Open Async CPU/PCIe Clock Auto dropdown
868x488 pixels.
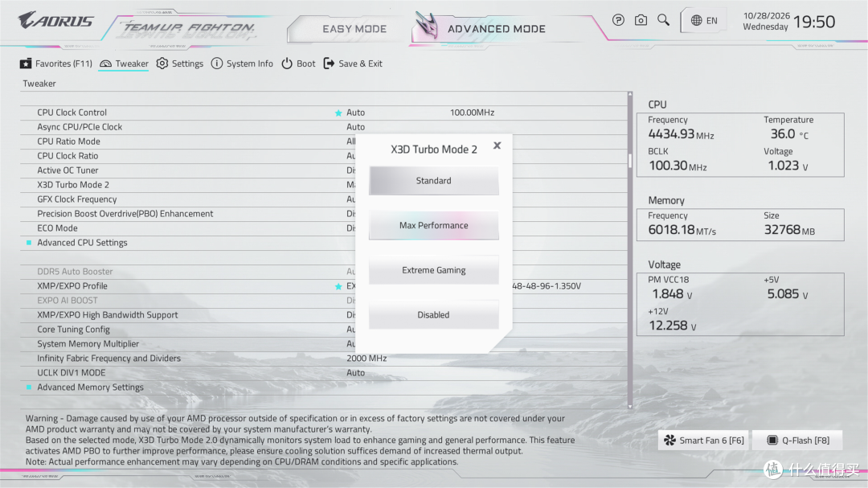[355, 127]
